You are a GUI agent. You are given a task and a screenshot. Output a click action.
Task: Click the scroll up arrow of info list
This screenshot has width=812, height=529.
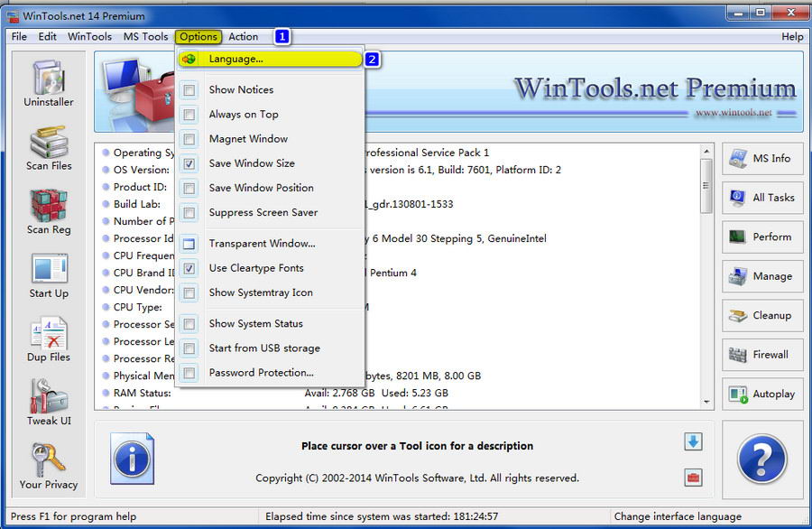pyautogui.click(x=706, y=151)
